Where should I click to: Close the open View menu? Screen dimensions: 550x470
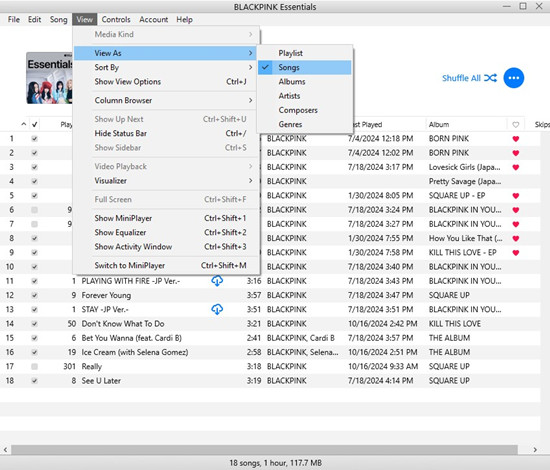click(85, 20)
